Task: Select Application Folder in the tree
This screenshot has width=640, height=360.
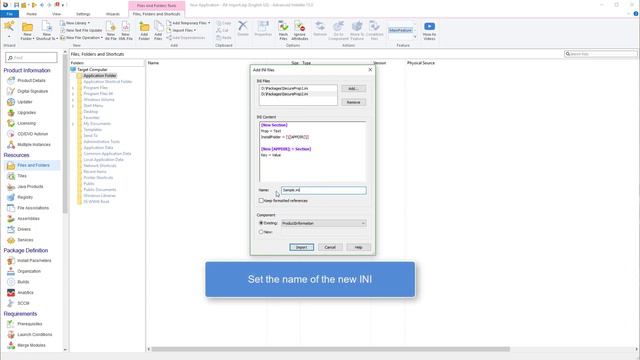Action: pos(100,76)
